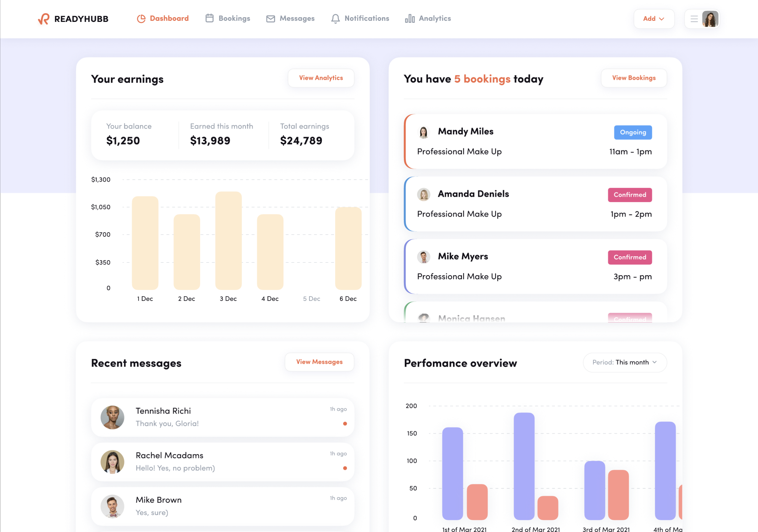
Task: Open Notifications via the bell icon
Action: tap(335, 18)
